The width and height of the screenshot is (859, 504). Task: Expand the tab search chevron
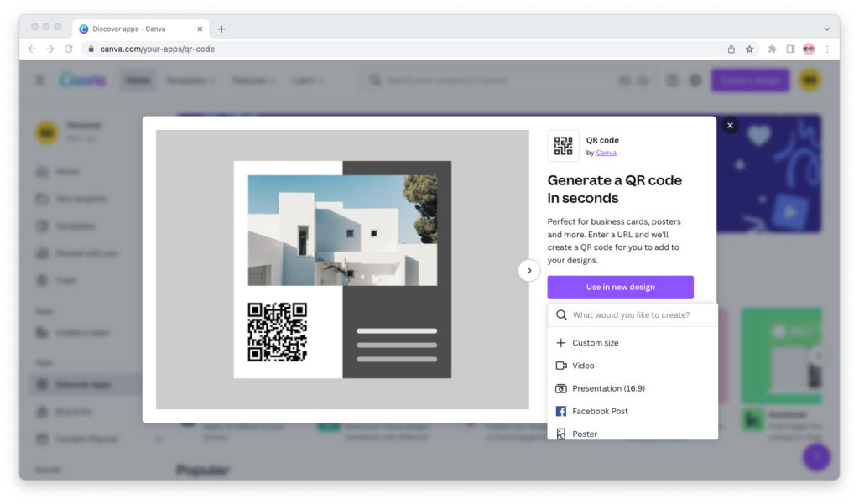(x=826, y=29)
